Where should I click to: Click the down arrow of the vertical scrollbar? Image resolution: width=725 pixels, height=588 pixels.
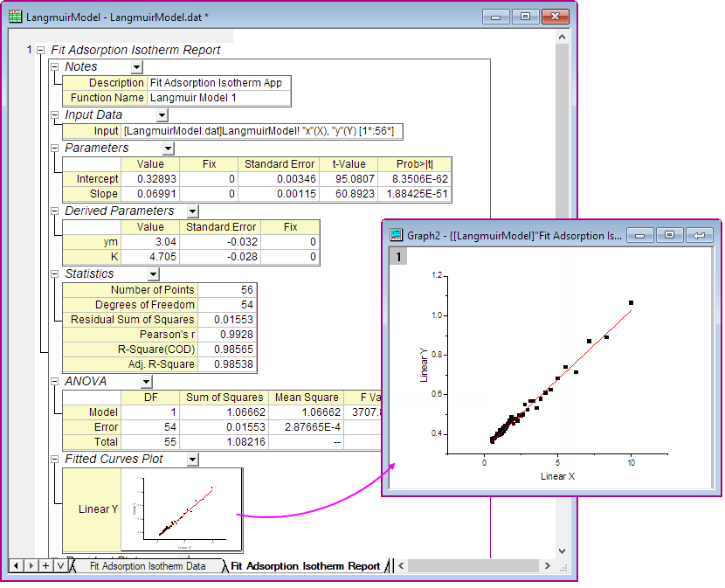tap(563, 550)
